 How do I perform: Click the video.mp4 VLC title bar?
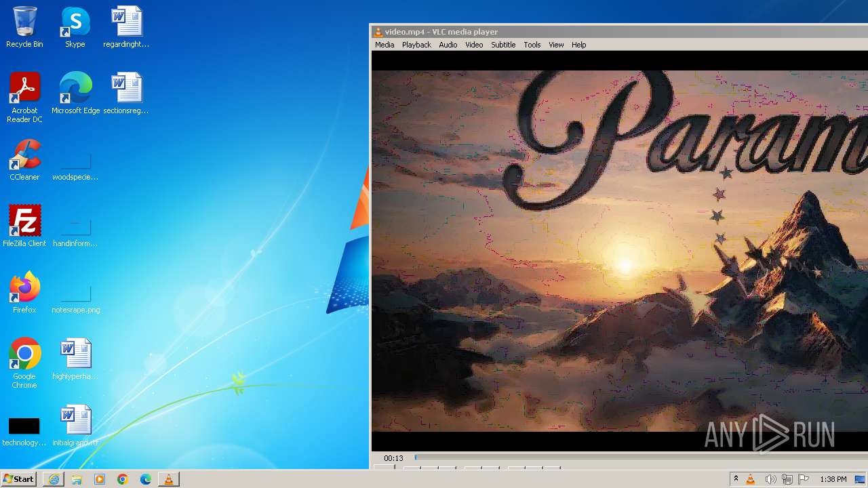tap(620, 32)
